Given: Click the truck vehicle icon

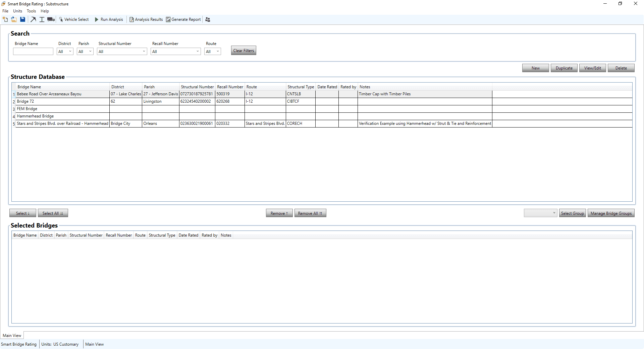Looking at the screenshot, I should (51, 19).
